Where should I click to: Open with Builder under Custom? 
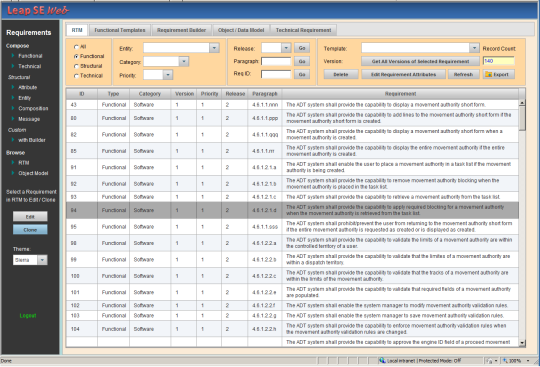click(x=32, y=140)
